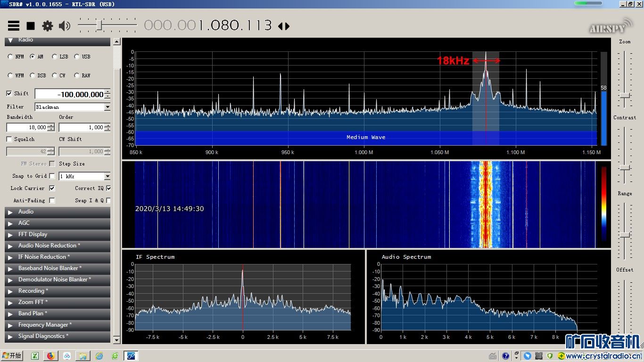644x362 pixels.
Task: Open the gear configuration icon
Action: (48, 26)
